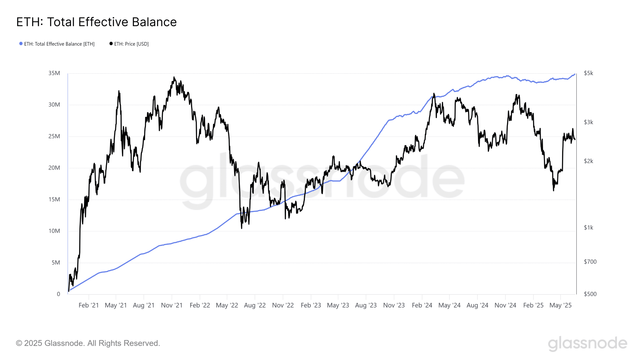Click the blue legend dot for Total Effective Balance
644x362 pixels.
[x=21, y=44]
